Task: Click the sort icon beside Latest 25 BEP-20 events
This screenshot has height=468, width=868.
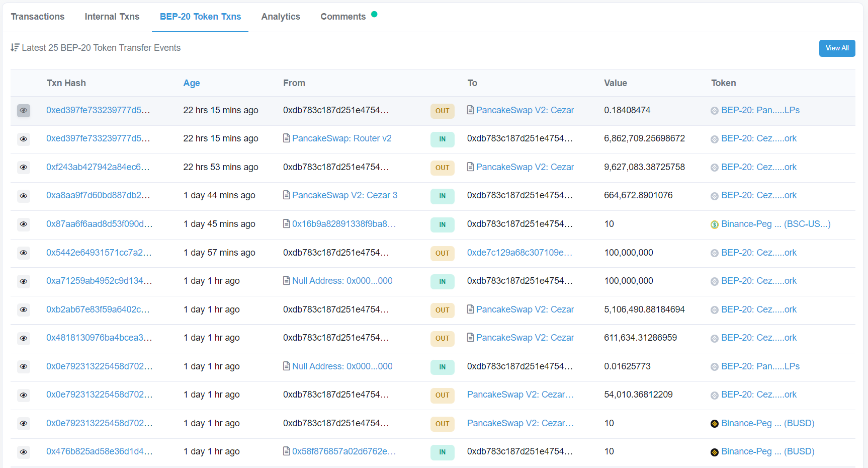Action: coord(15,47)
